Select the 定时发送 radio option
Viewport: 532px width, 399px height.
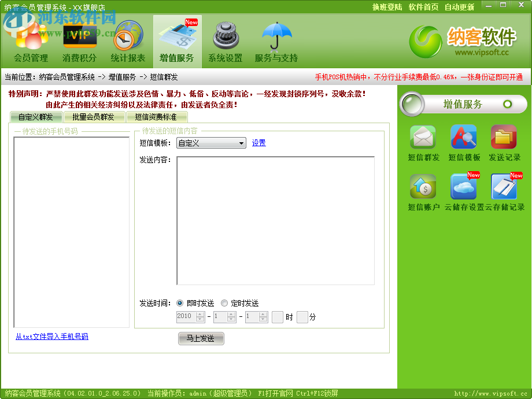224,303
